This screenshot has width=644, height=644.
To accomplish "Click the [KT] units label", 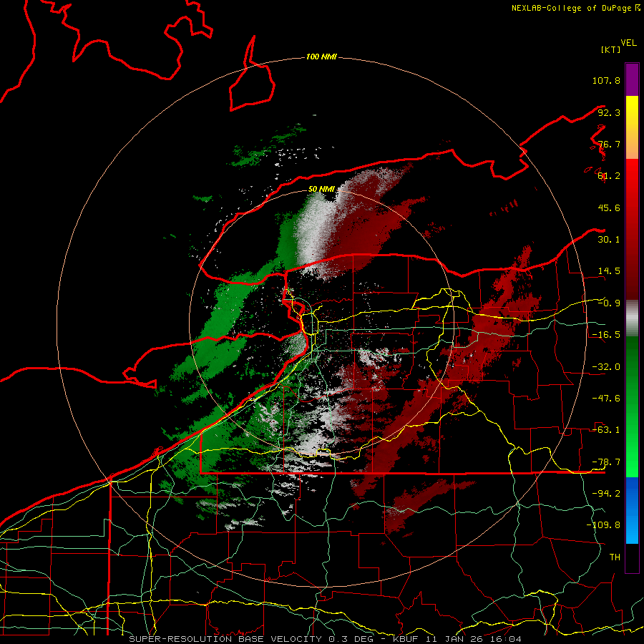I will click(x=611, y=49).
